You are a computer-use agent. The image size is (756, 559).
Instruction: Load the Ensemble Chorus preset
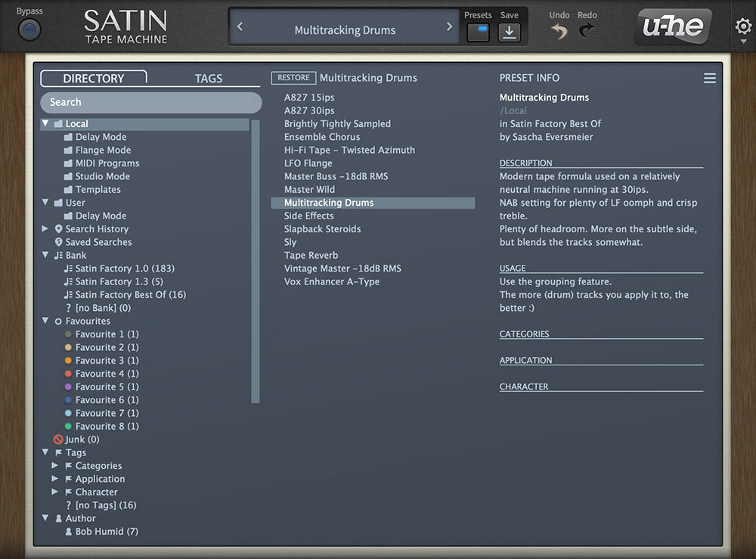tap(322, 137)
